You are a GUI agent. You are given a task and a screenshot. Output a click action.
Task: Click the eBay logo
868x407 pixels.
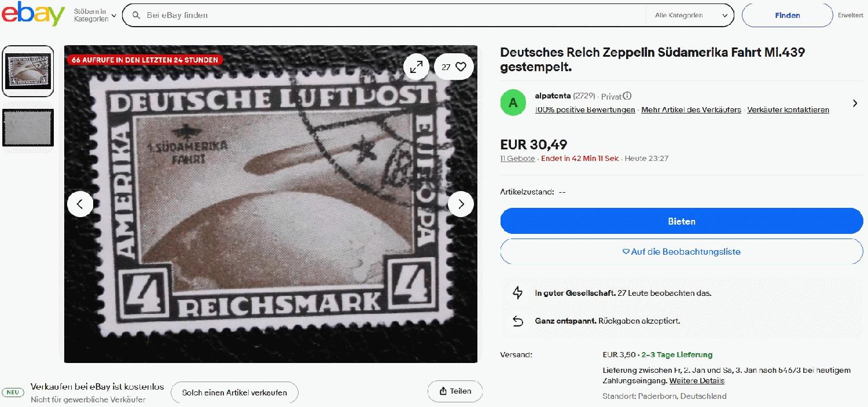(x=33, y=14)
